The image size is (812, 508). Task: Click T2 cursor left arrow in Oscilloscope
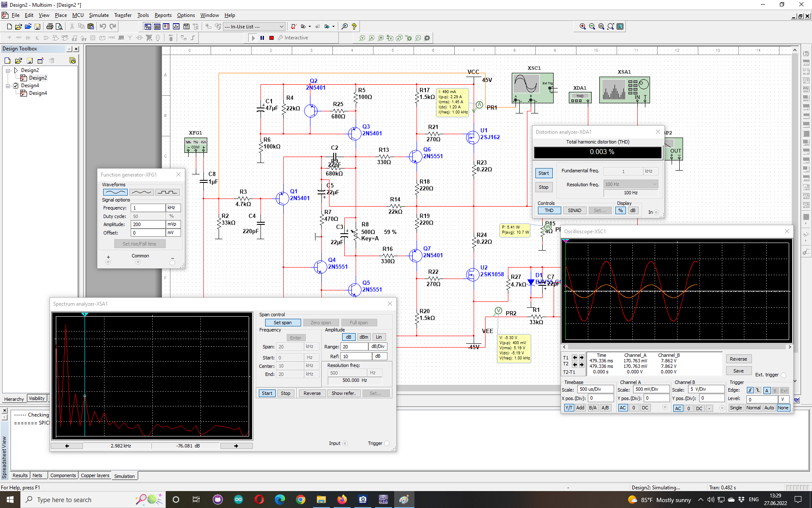coord(575,364)
